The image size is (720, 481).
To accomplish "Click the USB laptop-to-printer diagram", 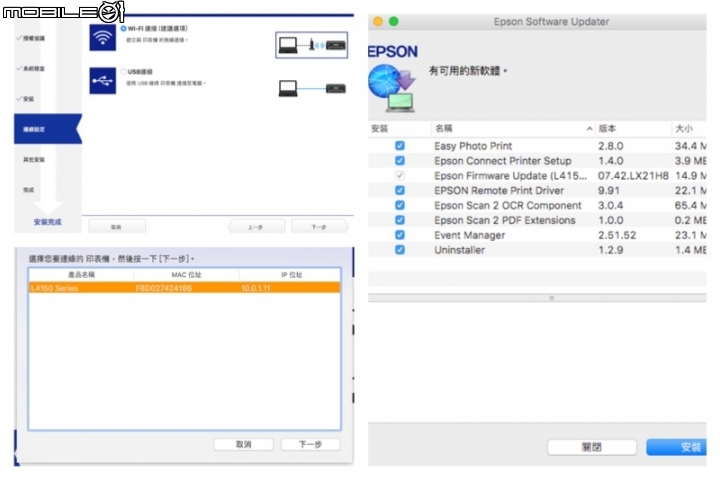I will (312, 88).
